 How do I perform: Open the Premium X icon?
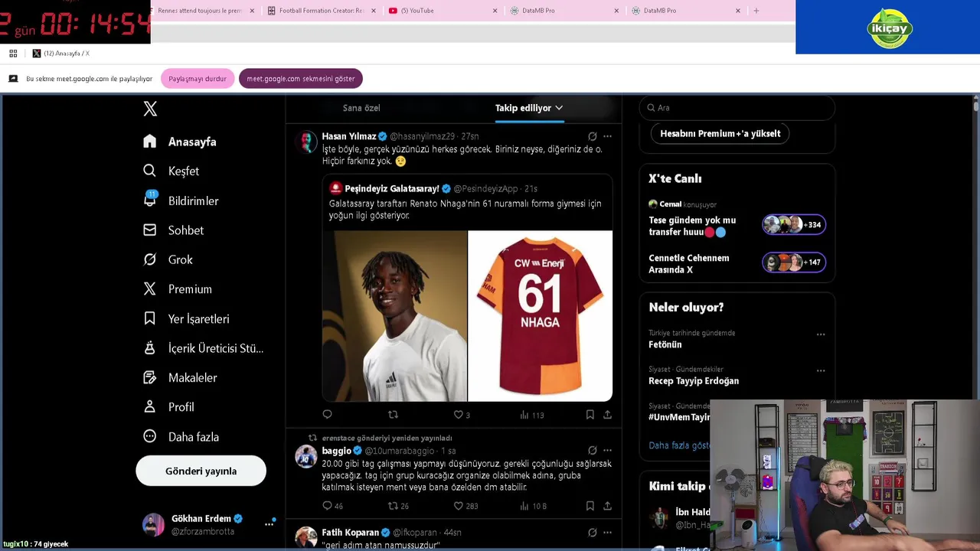click(150, 289)
